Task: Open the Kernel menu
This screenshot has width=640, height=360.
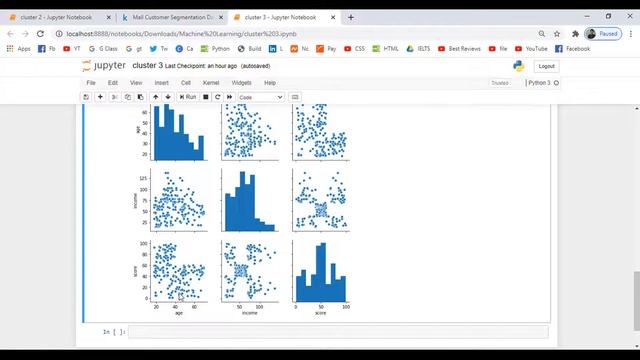Action: tap(211, 83)
